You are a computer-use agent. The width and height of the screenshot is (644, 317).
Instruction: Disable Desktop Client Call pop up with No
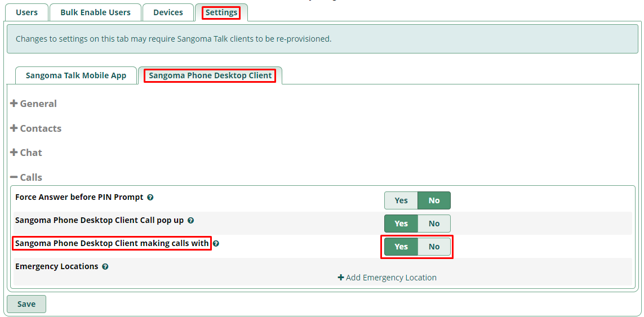coord(434,224)
